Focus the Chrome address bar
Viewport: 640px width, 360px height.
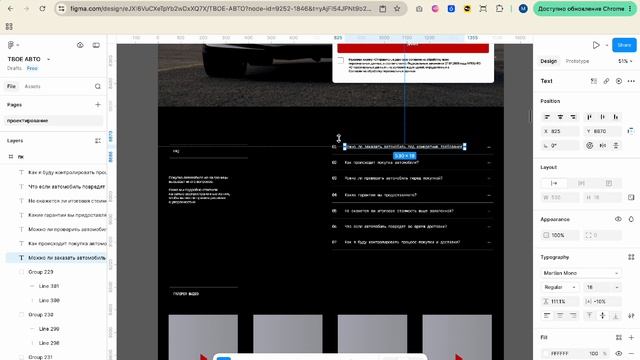point(220,9)
